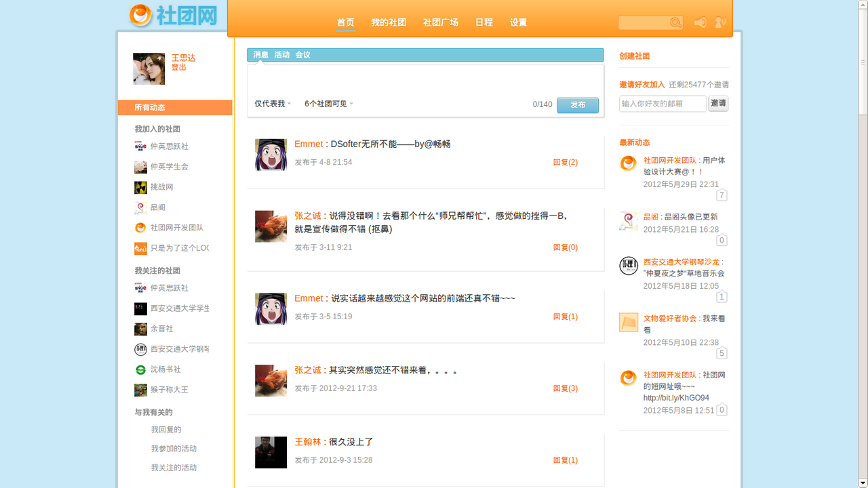868x488 pixels.
Task: Click 王翰林's avatar on 很久没上了 post
Action: [271, 453]
